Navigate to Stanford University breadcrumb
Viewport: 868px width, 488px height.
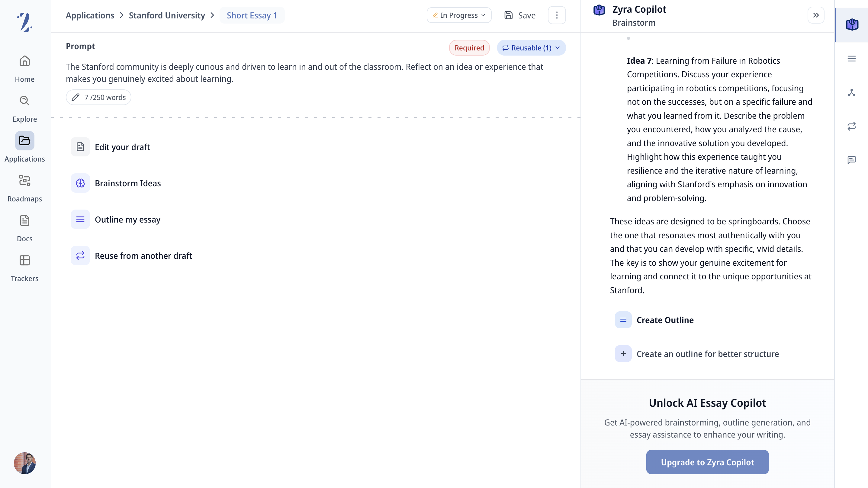tap(167, 15)
